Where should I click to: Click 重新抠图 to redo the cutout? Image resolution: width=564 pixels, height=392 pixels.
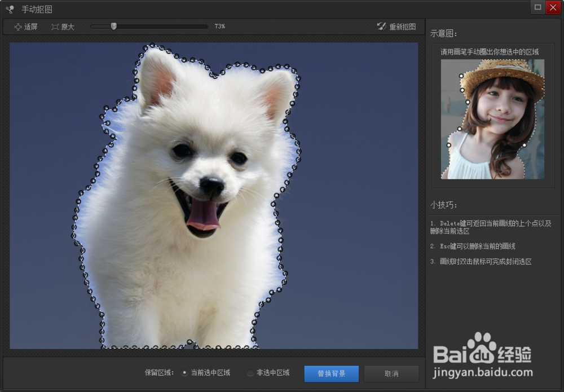(x=396, y=27)
